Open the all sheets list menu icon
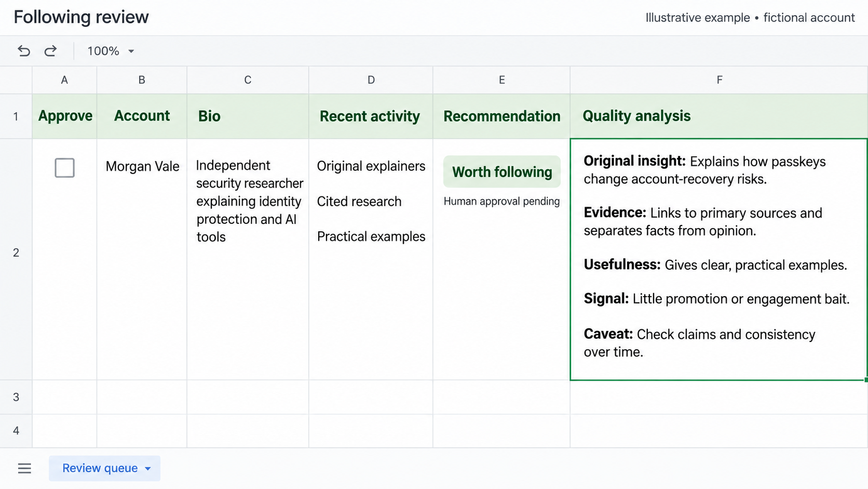This screenshot has height=489, width=868. point(24,468)
